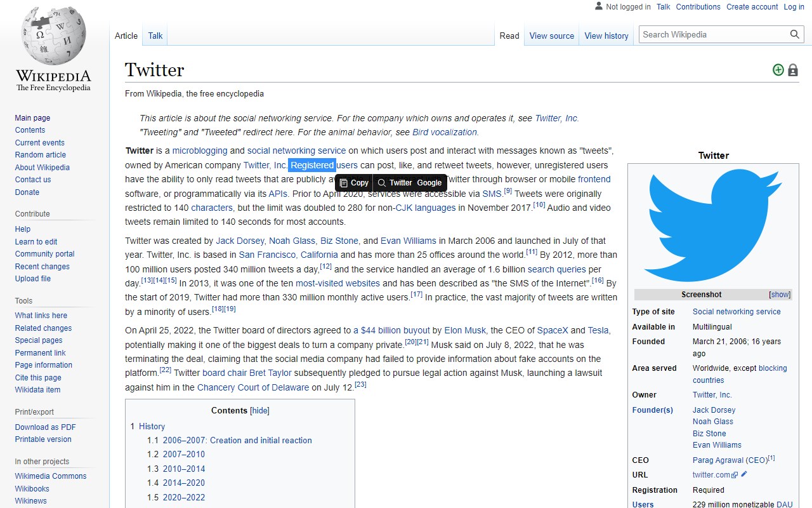812x508 pixels.
Task: Open Random article in sidebar
Action: coord(41,155)
